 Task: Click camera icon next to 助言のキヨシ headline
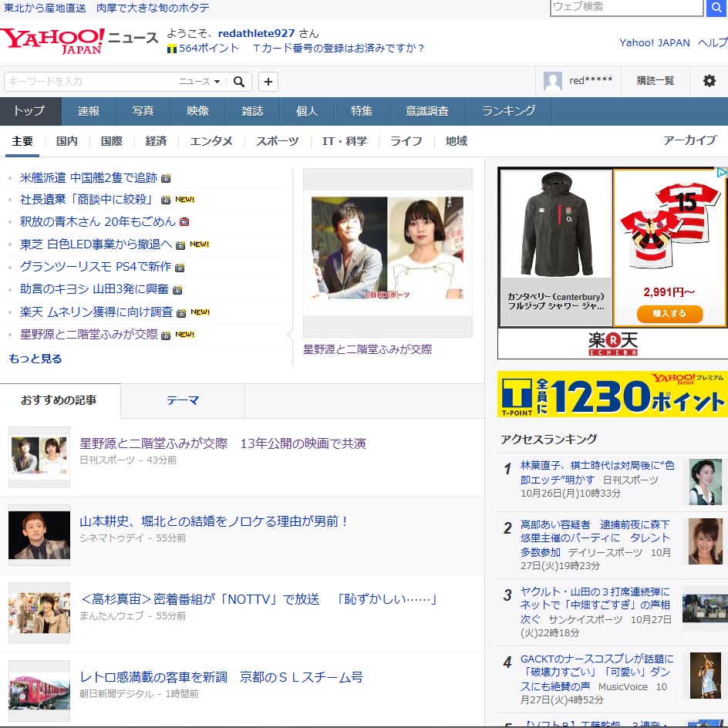pyautogui.click(x=177, y=290)
